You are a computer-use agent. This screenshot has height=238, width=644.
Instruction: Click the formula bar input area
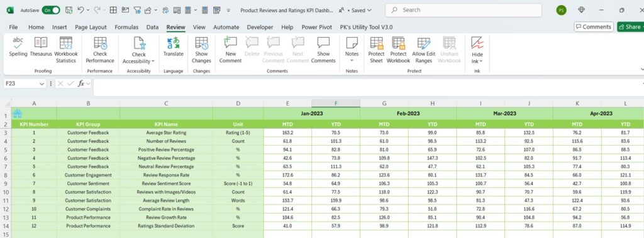tap(369, 87)
